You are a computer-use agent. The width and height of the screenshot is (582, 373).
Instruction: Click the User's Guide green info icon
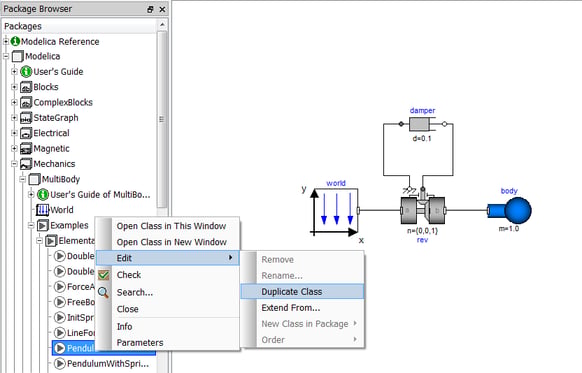point(26,72)
